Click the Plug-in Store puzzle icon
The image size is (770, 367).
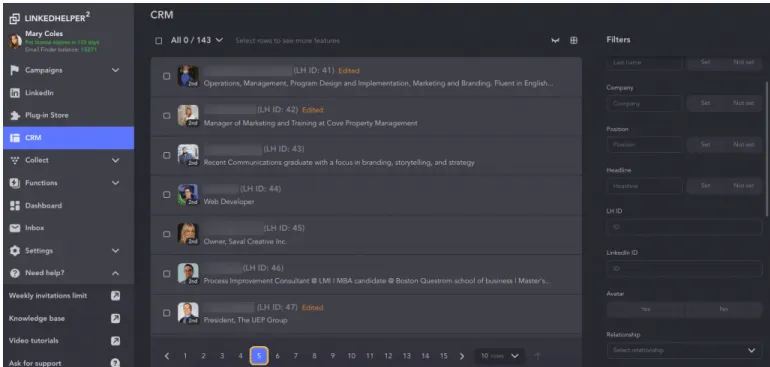pyautogui.click(x=15, y=115)
